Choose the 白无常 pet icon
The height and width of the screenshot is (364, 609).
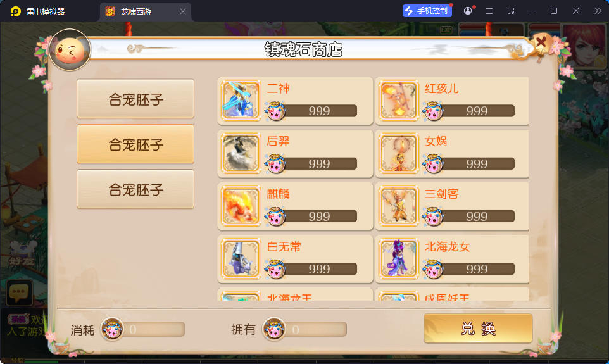pyautogui.click(x=241, y=259)
